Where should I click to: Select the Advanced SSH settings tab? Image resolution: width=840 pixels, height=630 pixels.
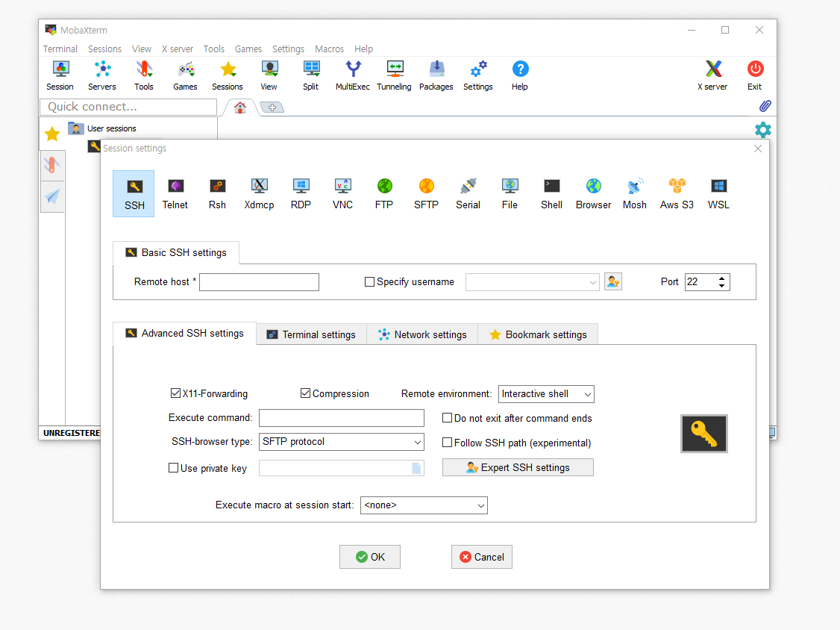(x=185, y=333)
